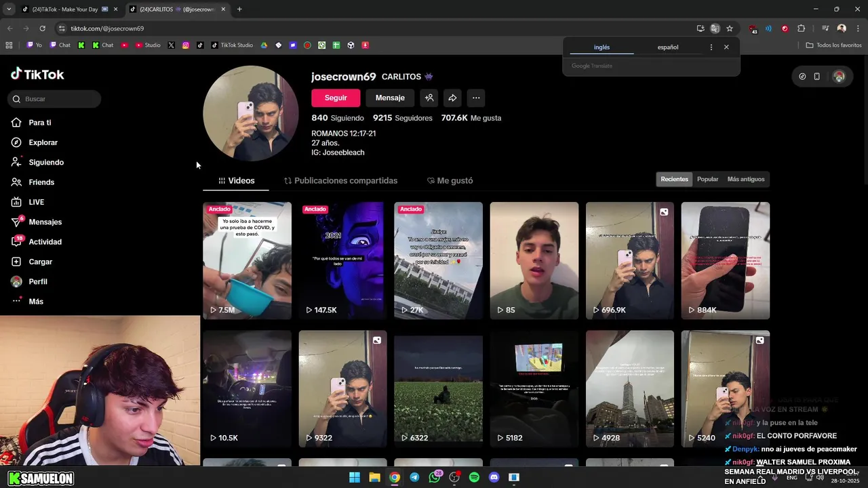Open a new browser tab

pyautogui.click(x=239, y=9)
